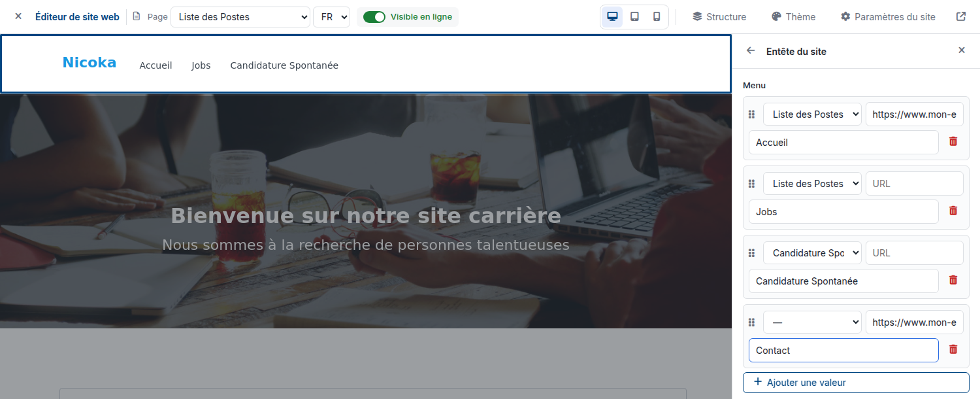Edit the Jobs label text field

click(x=843, y=211)
